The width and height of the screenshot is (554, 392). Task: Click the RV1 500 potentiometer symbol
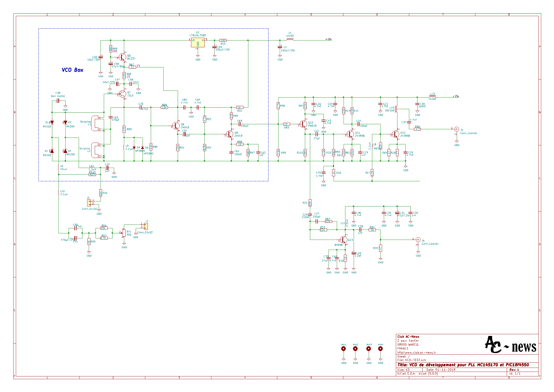124,233
